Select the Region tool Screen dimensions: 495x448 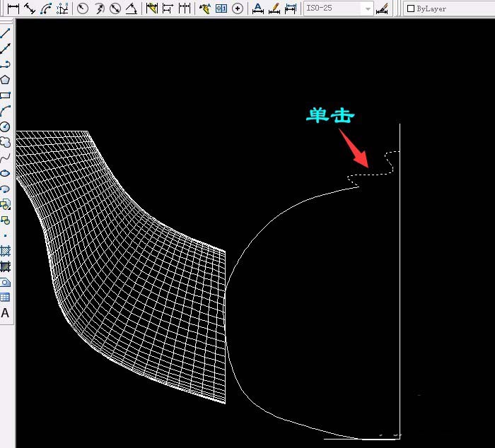(5, 282)
